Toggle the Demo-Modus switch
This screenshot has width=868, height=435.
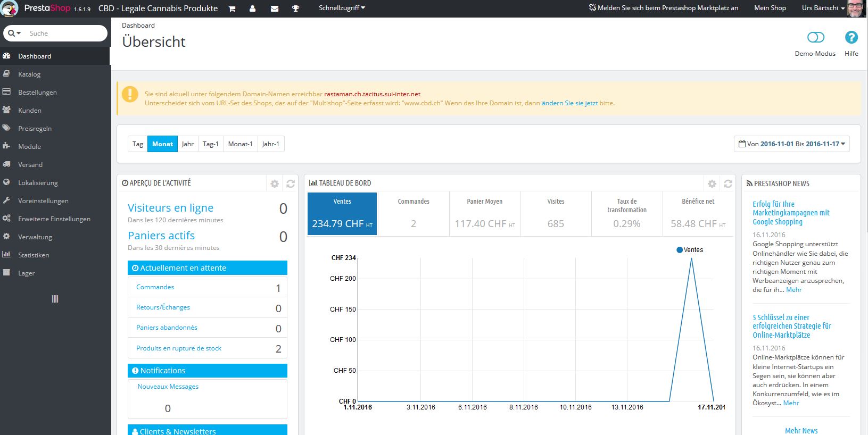[x=815, y=37]
